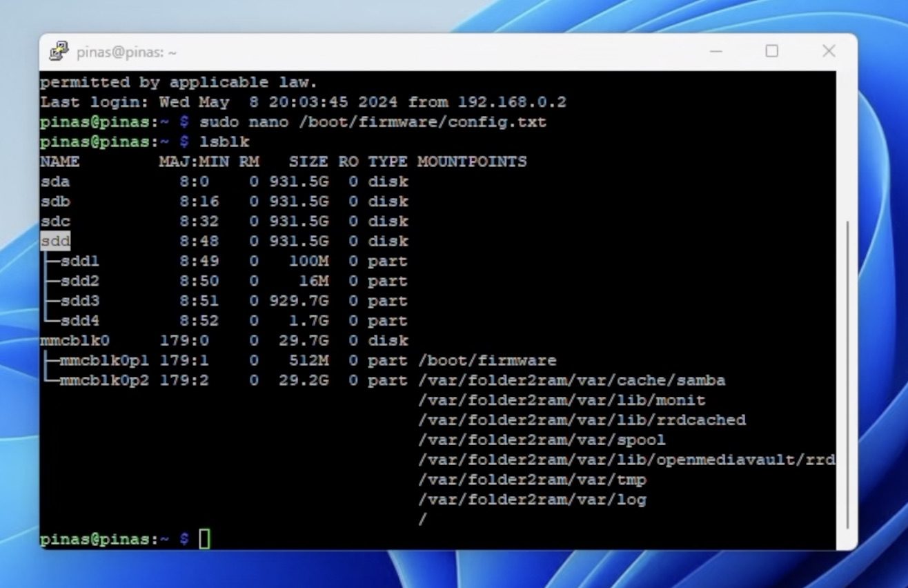Click the sdd1 partition entry
Viewport: 908px width, 588px height.
[x=79, y=262]
